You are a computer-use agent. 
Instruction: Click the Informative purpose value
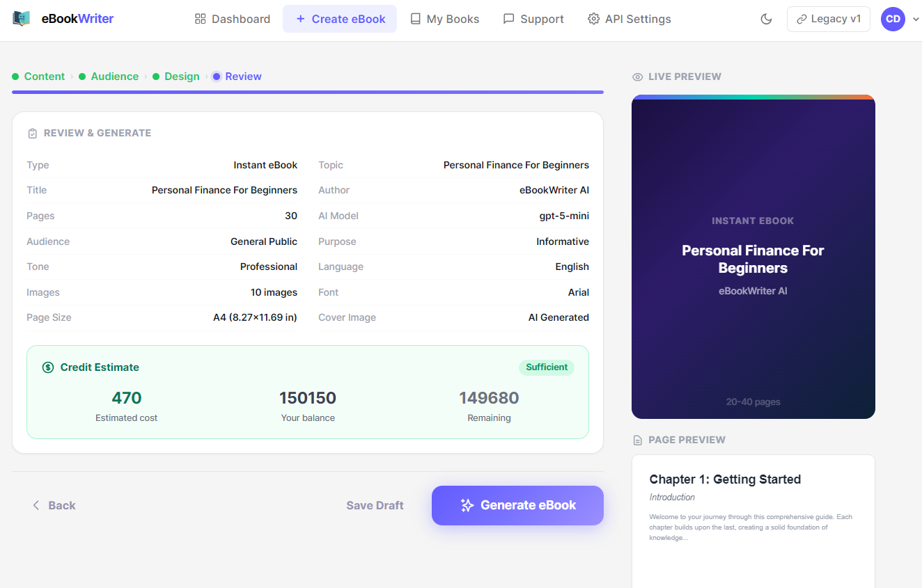[563, 241]
